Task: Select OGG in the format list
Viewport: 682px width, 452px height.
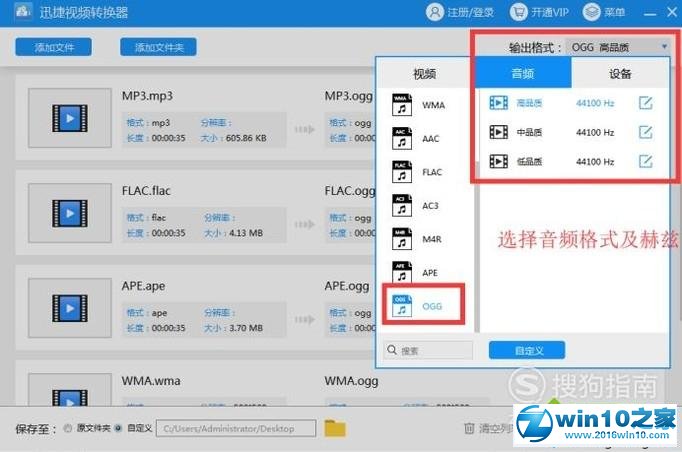Action: pyautogui.click(x=421, y=307)
